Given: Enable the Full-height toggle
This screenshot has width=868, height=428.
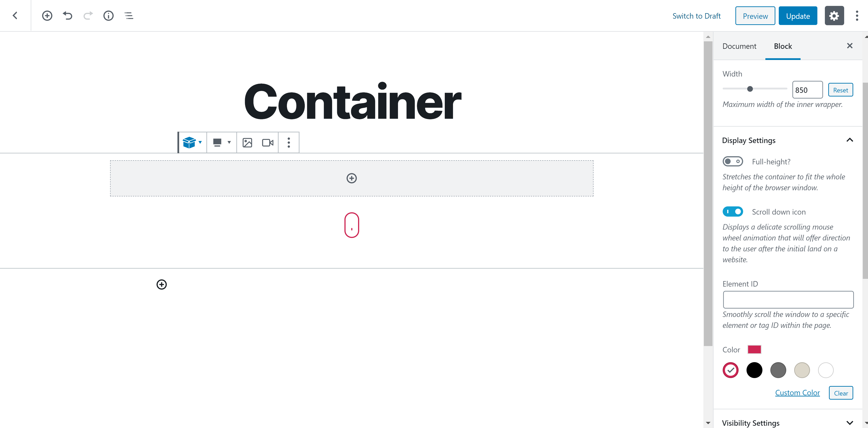Looking at the screenshot, I should point(732,161).
